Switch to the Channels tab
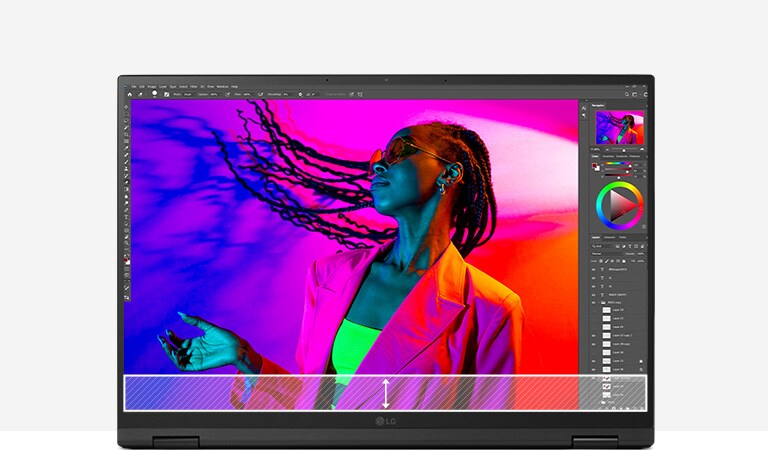 (x=611, y=237)
